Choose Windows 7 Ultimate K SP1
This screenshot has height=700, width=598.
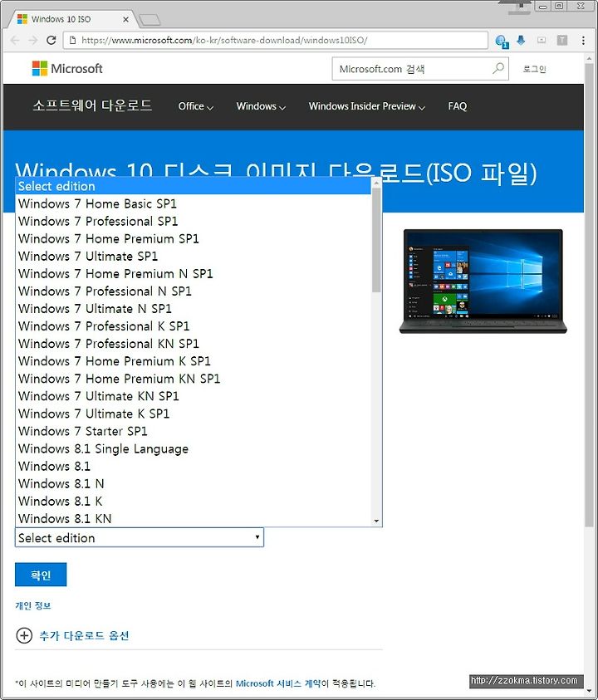click(193, 414)
